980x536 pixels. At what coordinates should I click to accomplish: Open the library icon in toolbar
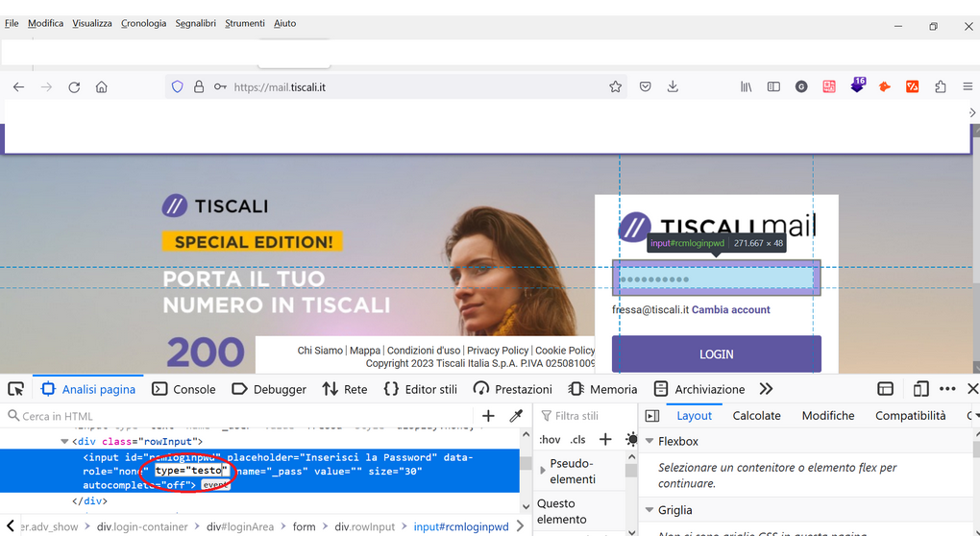[747, 86]
